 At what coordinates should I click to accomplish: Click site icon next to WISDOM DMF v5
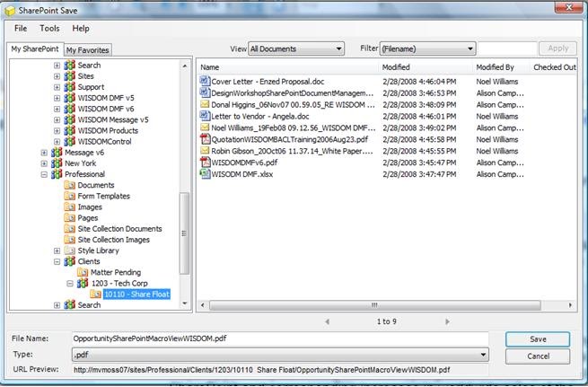70,98
